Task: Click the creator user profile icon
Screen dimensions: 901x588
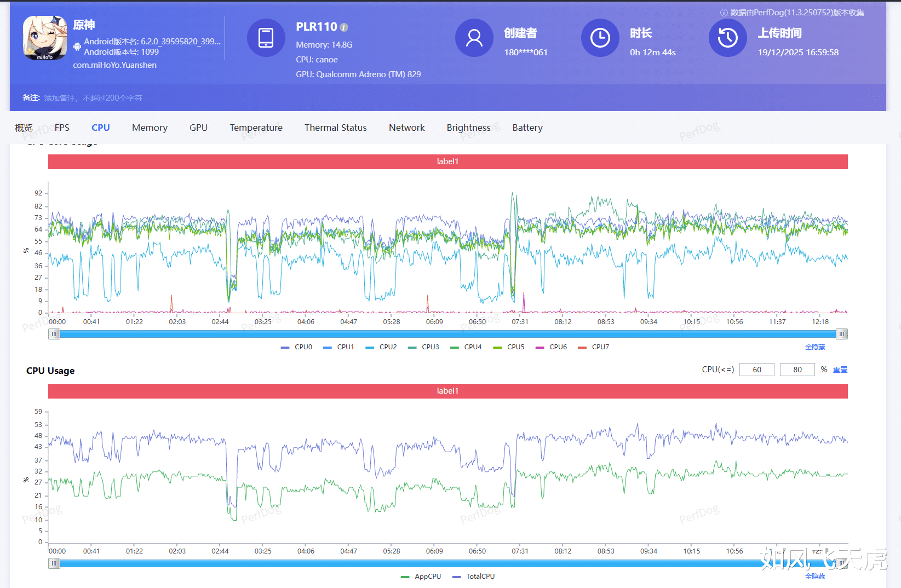Action: tap(474, 38)
